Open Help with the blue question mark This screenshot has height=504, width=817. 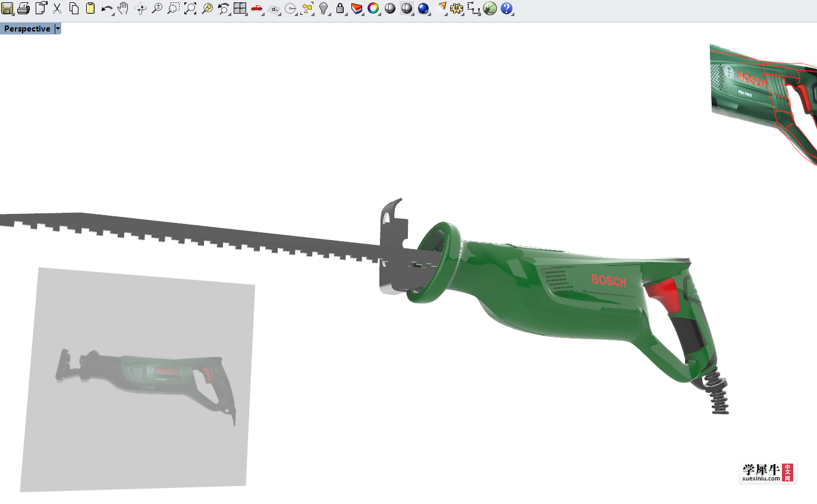507,8
